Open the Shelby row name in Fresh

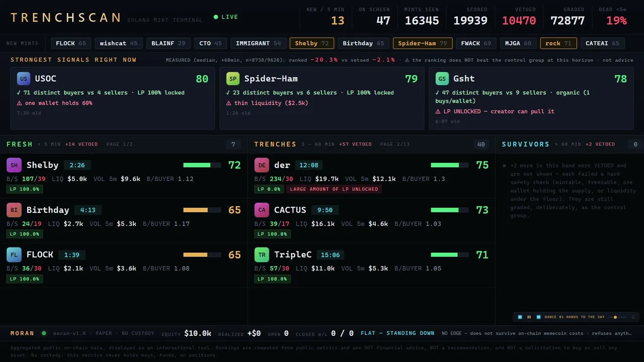pyautogui.click(x=43, y=165)
